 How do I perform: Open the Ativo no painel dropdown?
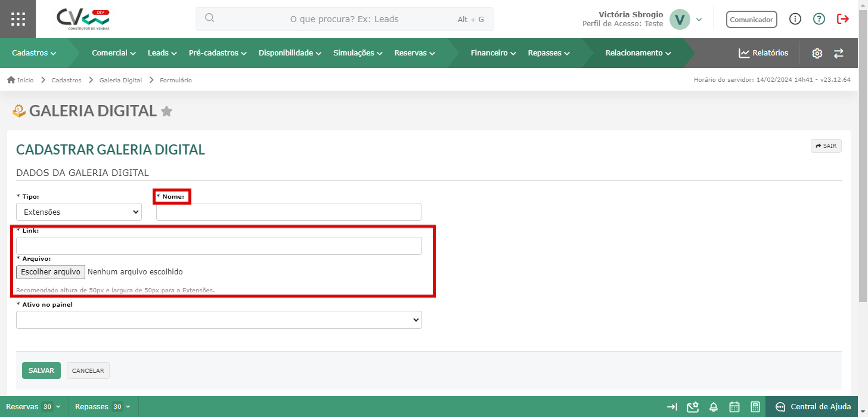[219, 320]
